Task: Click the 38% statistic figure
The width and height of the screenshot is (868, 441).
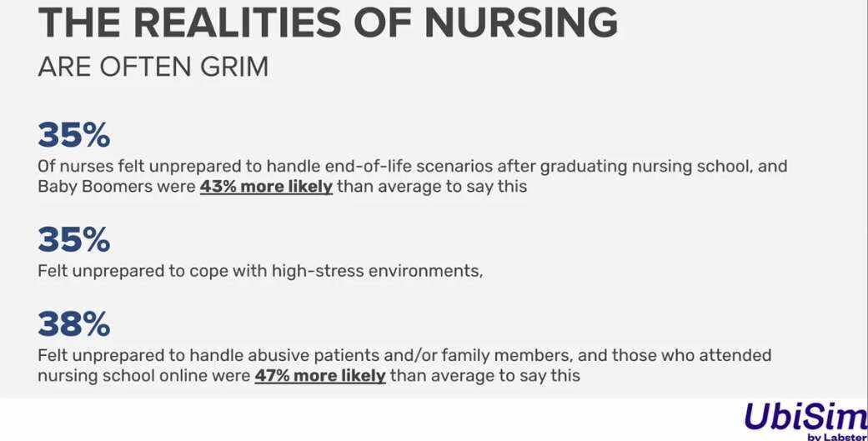Action: [x=73, y=324]
